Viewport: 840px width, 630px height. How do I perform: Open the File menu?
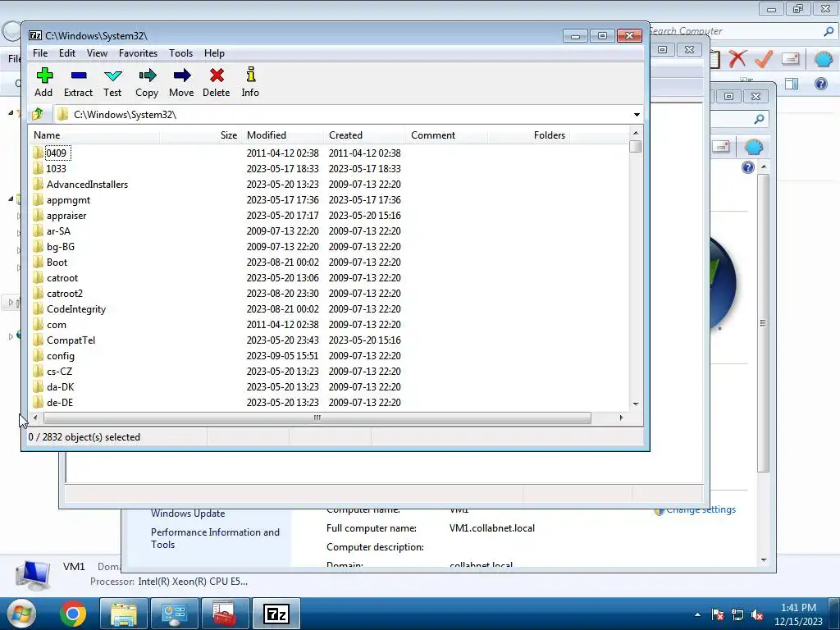[x=40, y=53]
